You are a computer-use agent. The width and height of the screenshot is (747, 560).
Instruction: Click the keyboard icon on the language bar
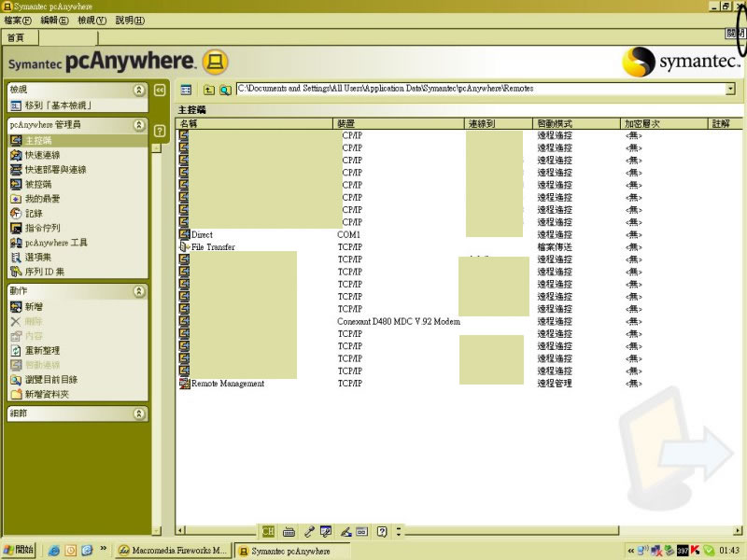(x=289, y=531)
